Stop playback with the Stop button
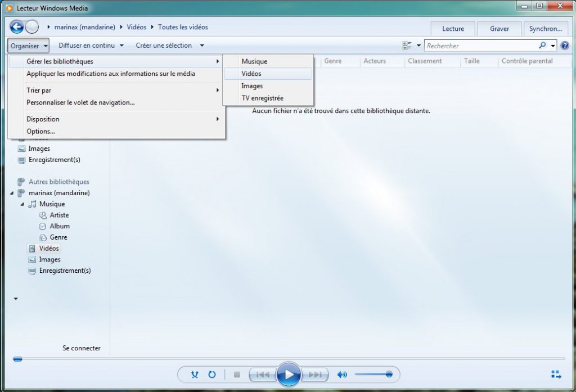Screen dimensions: 576x392 pyautogui.click(x=237, y=375)
